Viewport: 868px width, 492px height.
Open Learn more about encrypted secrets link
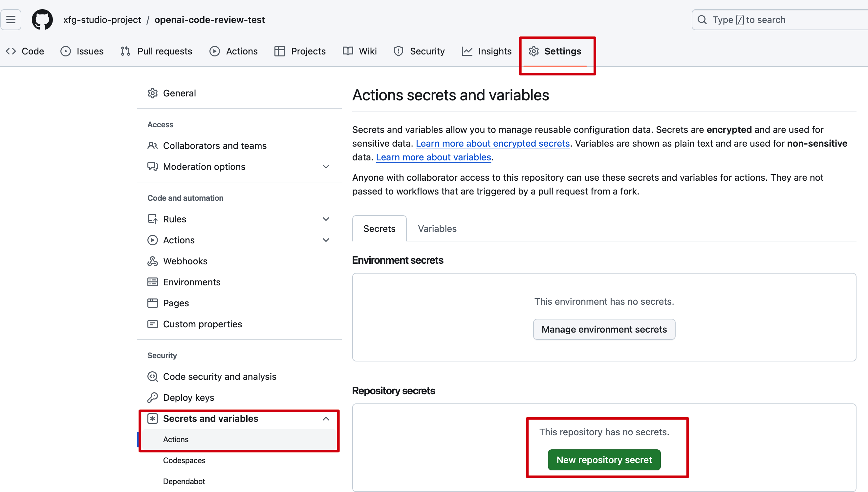pyautogui.click(x=492, y=144)
